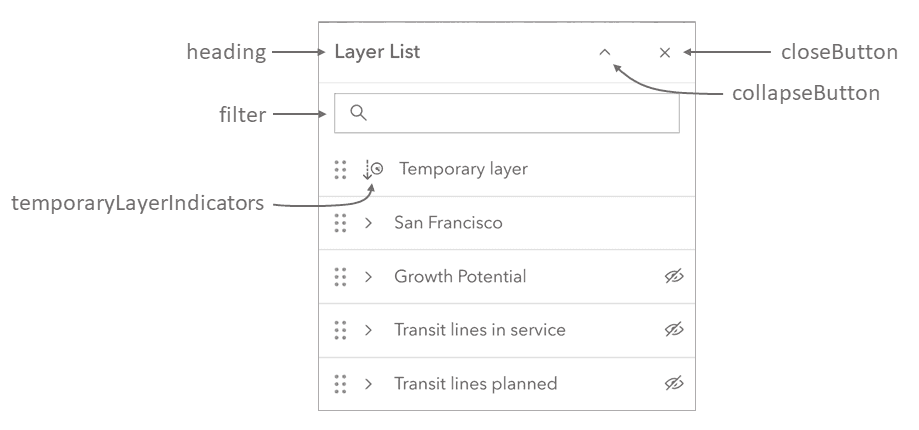
Task: Toggle visibility of Transit lines in service
Action: pos(674,330)
